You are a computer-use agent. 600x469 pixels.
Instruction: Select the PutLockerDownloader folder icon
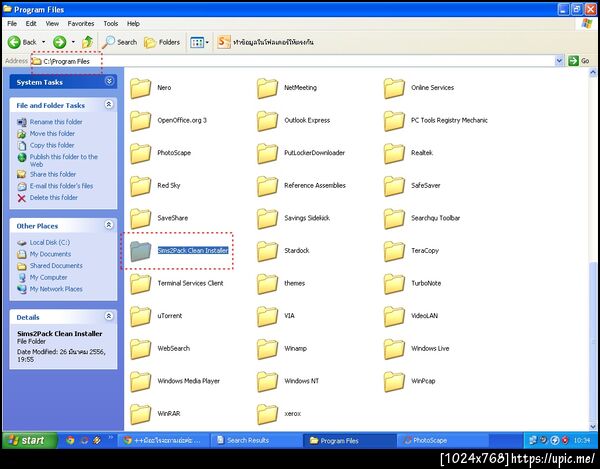267,153
